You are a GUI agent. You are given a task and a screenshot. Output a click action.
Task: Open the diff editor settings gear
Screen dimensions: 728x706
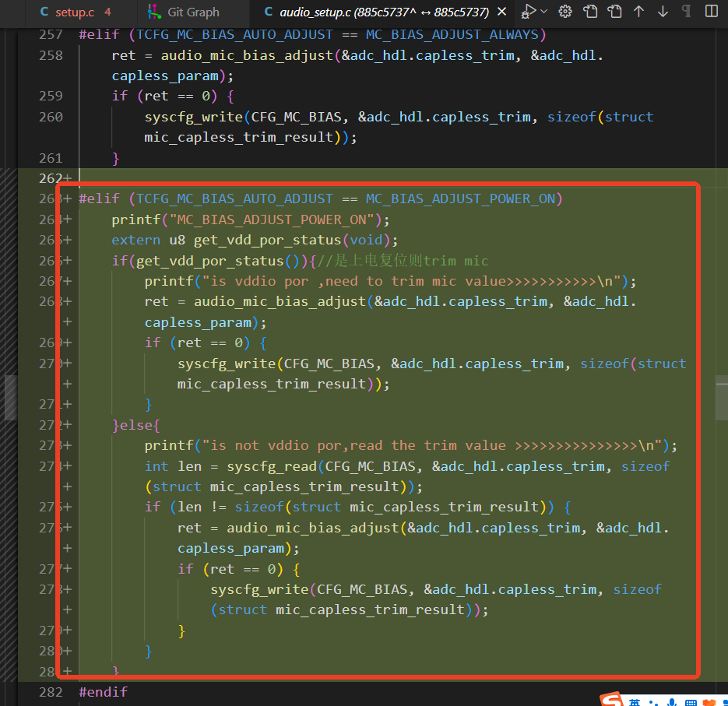click(x=565, y=11)
